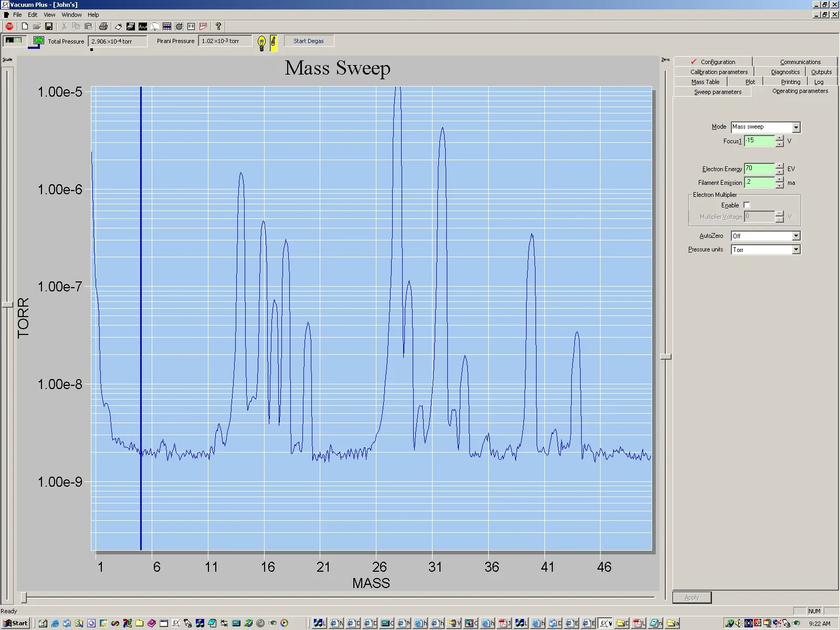Screen dimensions: 840x630
Task: Click the Zero slider handle right of the plot
Action: (666, 356)
